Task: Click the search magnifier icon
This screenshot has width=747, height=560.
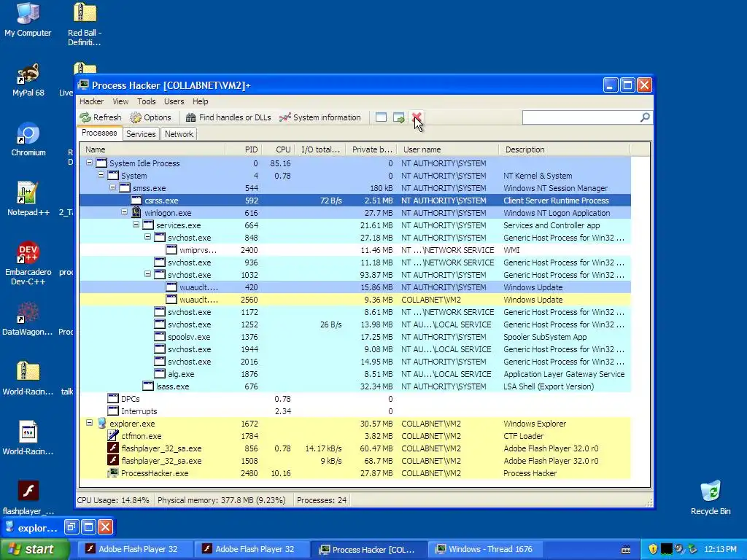Action: (x=645, y=117)
